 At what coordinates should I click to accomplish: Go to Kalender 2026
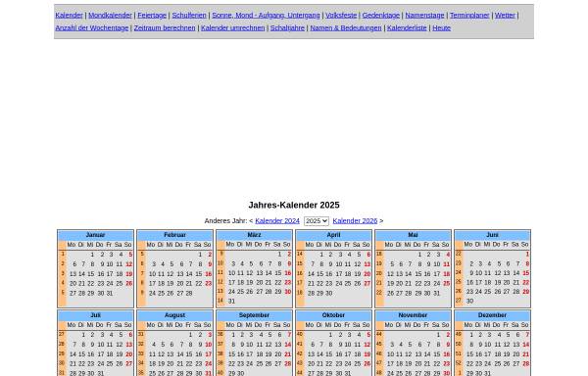coord(355,221)
